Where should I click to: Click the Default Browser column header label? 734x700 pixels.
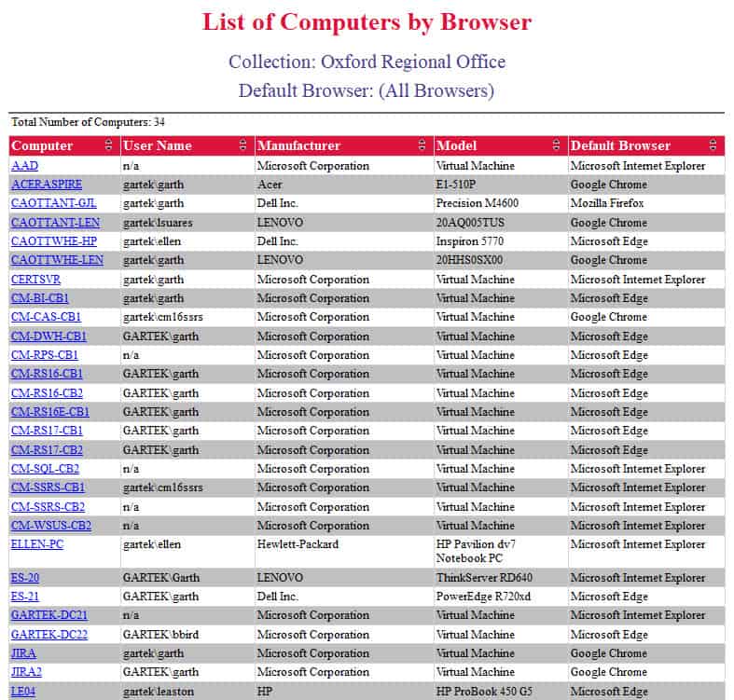[620, 145]
